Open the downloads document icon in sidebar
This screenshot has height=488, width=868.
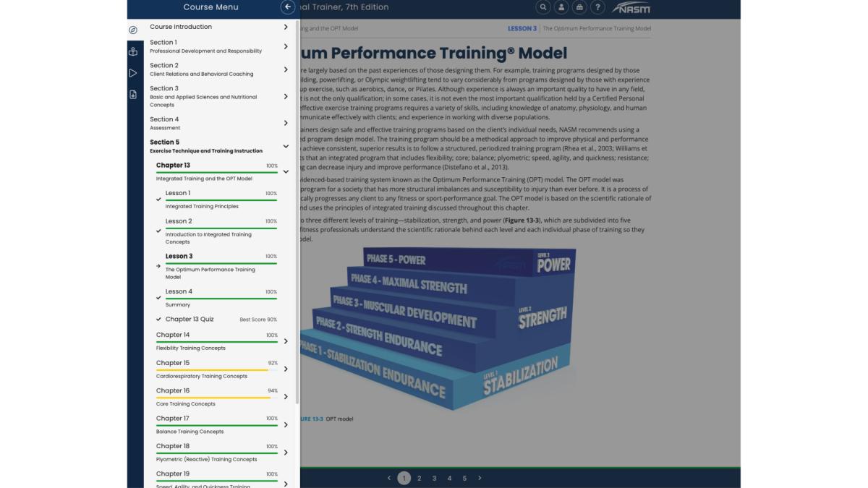133,95
